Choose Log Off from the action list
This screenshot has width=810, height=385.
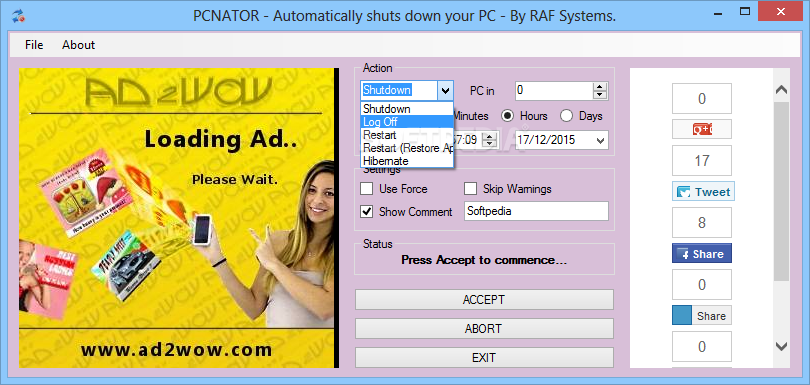pos(407,122)
